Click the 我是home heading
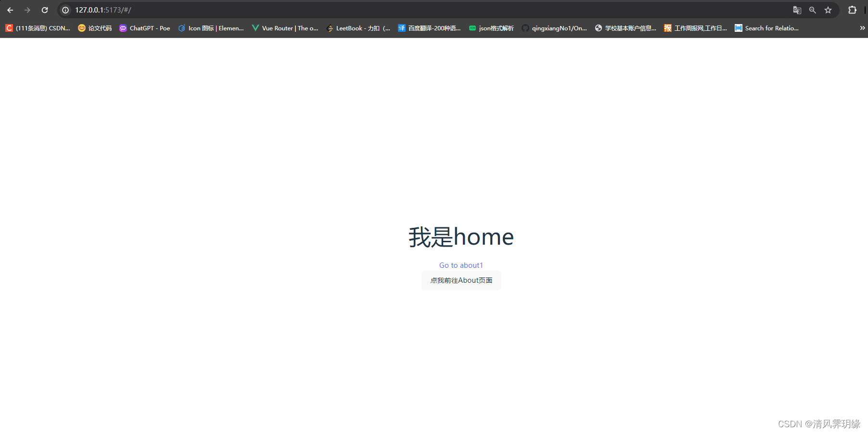Screen dimensions: 868x433 (461, 237)
